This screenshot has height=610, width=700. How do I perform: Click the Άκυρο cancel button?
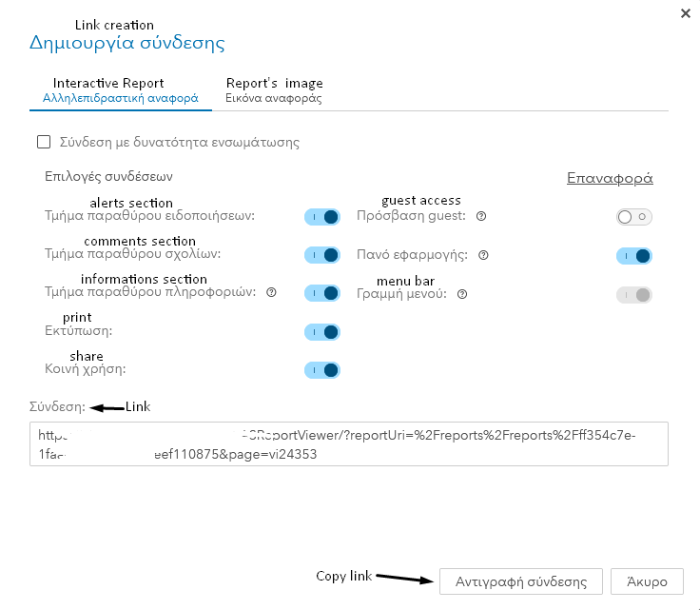tap(647, 581)
